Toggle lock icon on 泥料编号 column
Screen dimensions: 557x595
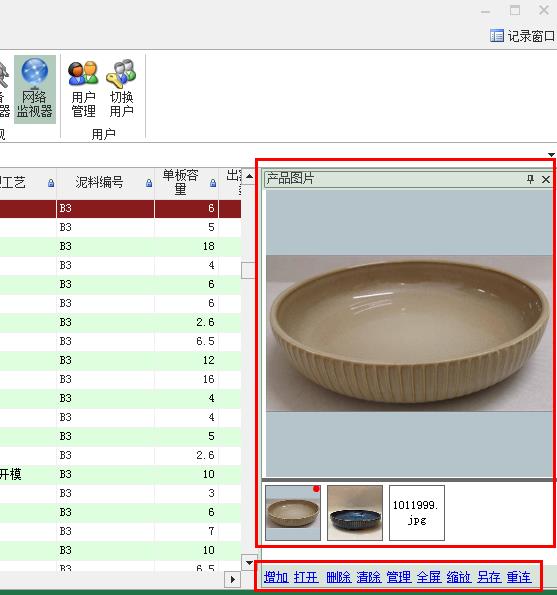(149, 183)
